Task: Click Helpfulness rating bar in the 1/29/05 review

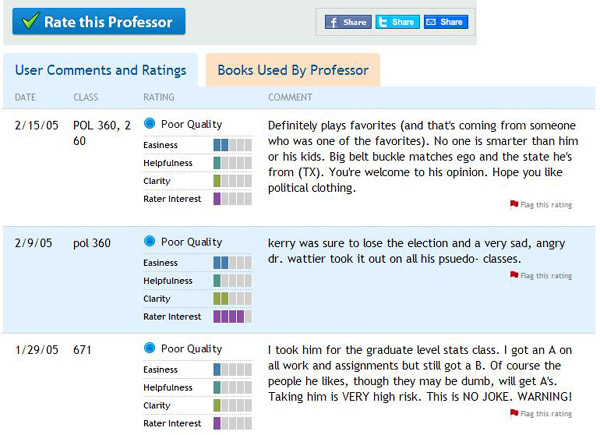Action: point(233,388)
